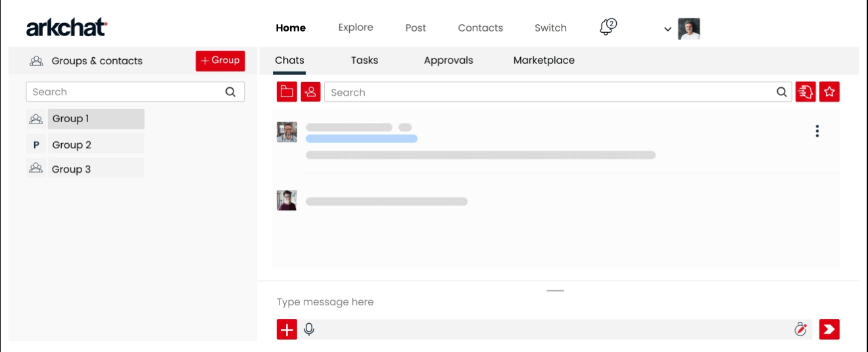Open the three-dot menu on first message
The width and height of the screenshot is (868, 352).
817,131
